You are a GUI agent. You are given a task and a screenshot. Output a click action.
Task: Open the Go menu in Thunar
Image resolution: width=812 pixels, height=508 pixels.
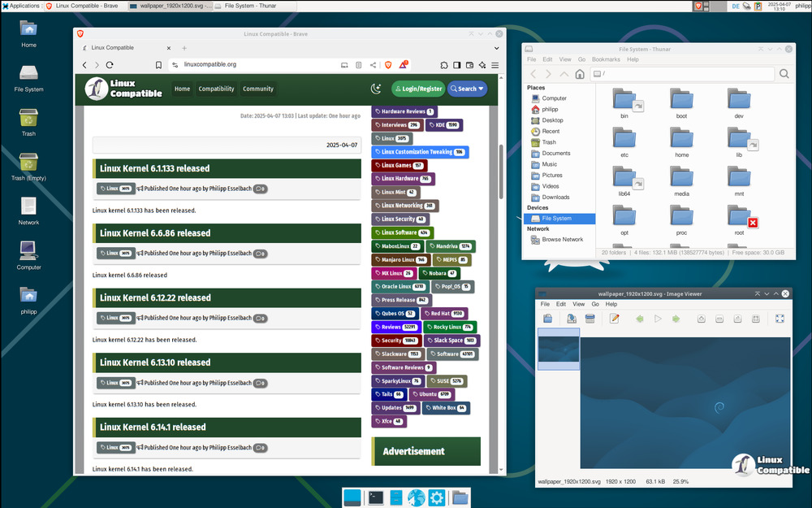tap(581, 59)
